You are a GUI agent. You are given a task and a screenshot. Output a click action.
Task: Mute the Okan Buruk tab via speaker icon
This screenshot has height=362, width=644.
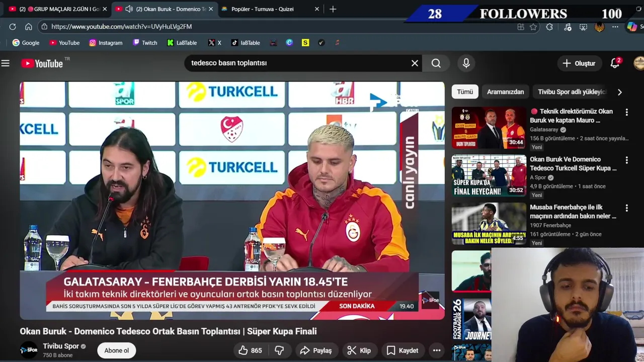(129, 9)
